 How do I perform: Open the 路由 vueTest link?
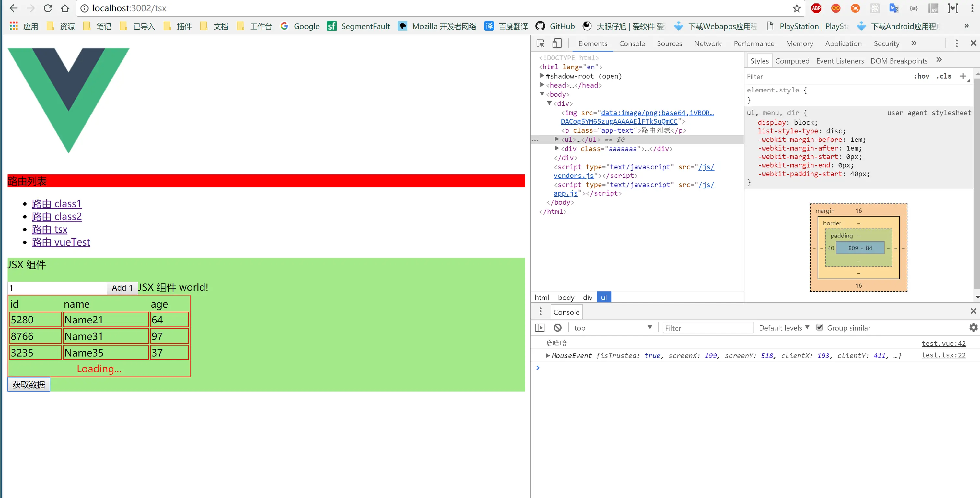61,242
